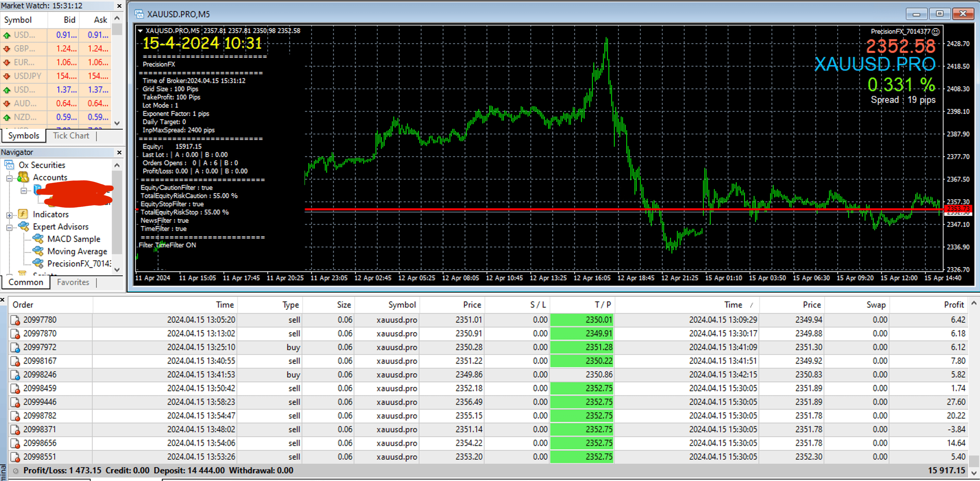Click the Expert Advisors folder icon
Screen dimensions: 980x481
(x=23, y=226)
